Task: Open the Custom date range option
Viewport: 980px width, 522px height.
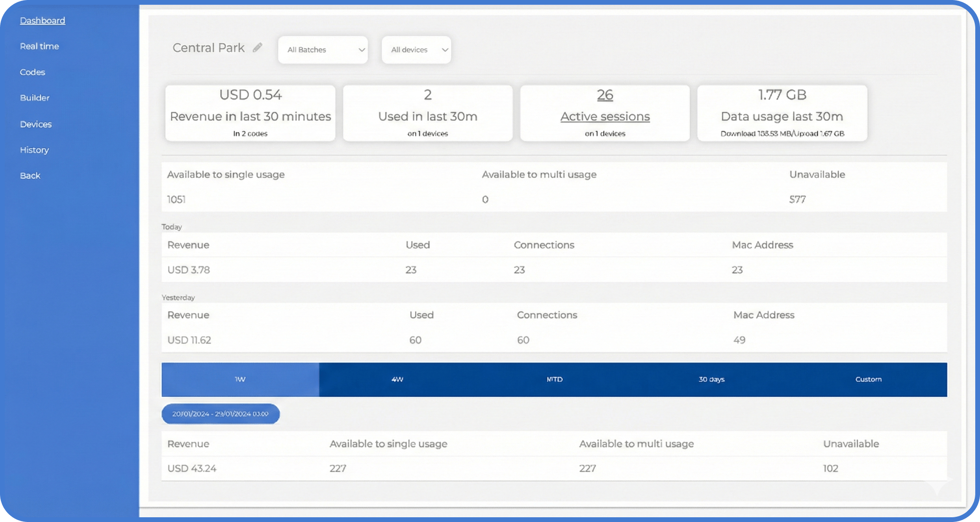Action: tap(868, 379)
